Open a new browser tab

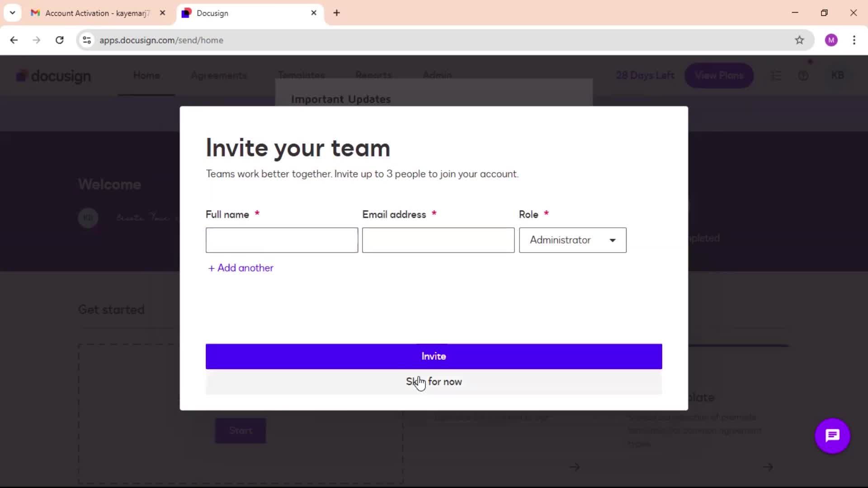[336, 13]
